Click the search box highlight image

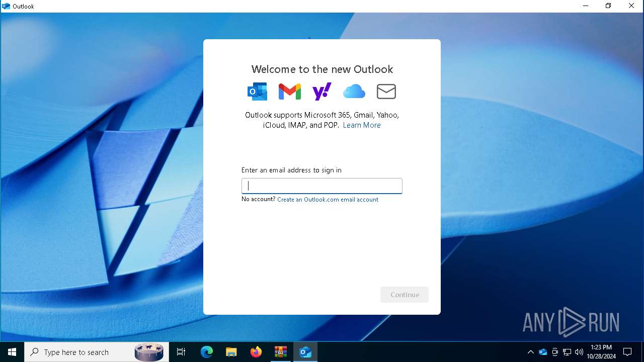[x=149, y=352]
